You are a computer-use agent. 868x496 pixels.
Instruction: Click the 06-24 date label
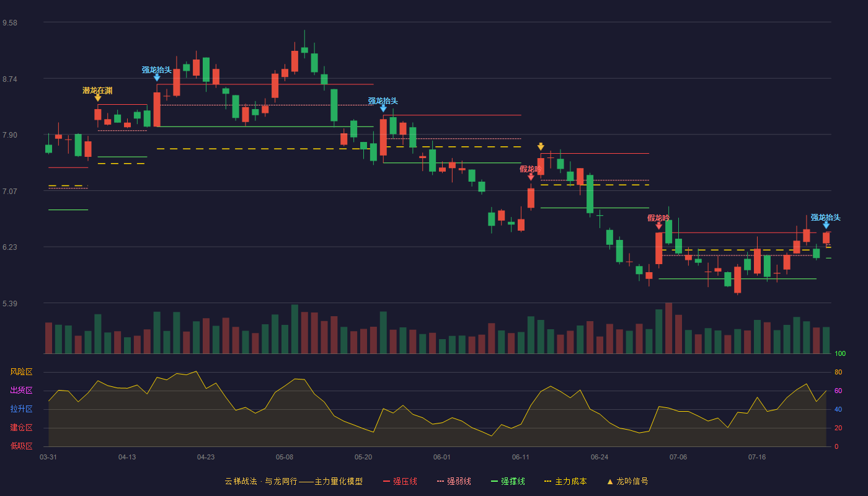coord(600,457)
